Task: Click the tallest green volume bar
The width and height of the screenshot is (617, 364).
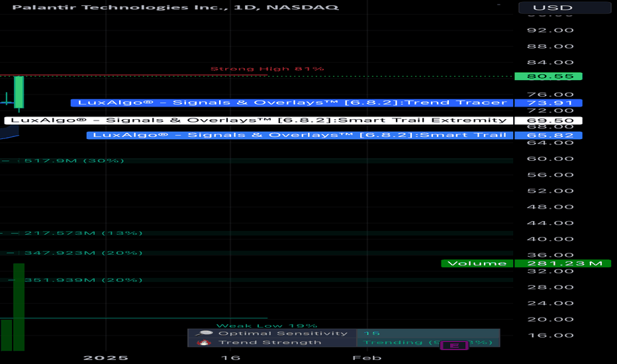Action: coord(19,307)
